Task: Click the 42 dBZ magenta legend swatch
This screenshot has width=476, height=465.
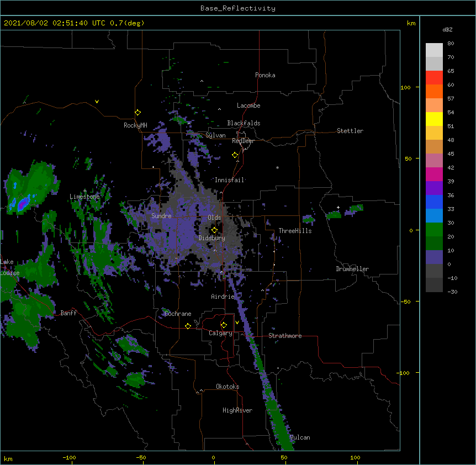Action: click(x=434, y=174)
